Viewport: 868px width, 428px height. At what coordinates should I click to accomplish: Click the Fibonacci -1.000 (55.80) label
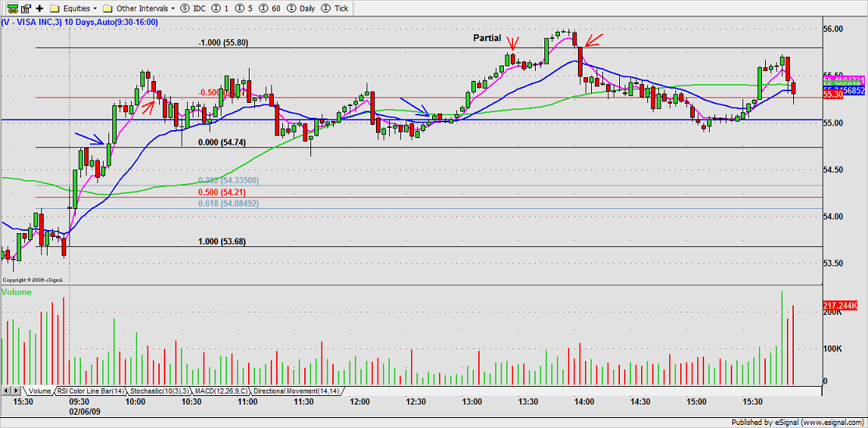(223, 41)
